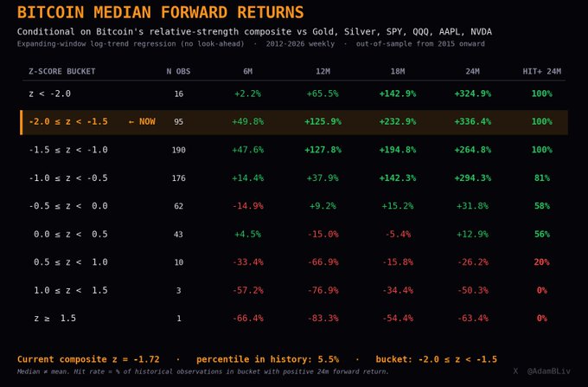588x387 pixels.
Task: Click the 18M value '-34.4%'
Action: [398, 290]
